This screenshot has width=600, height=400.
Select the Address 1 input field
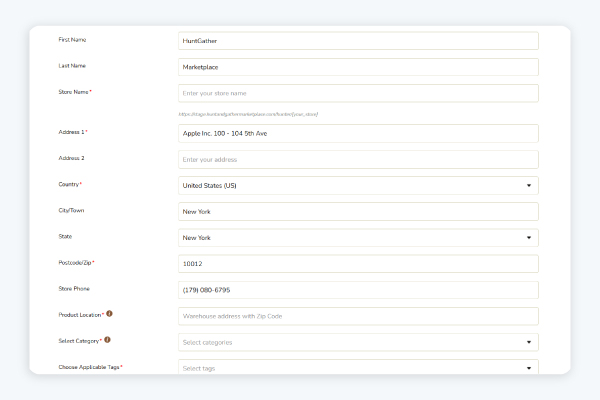click(357, 133)
